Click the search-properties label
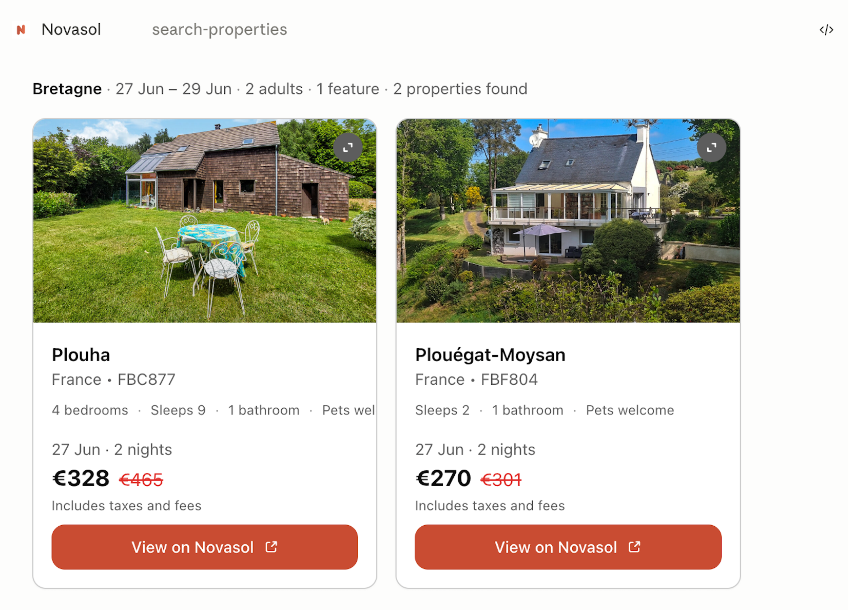Image resolution: width=854 pixels, height=616 pixels. click(220, 30)
